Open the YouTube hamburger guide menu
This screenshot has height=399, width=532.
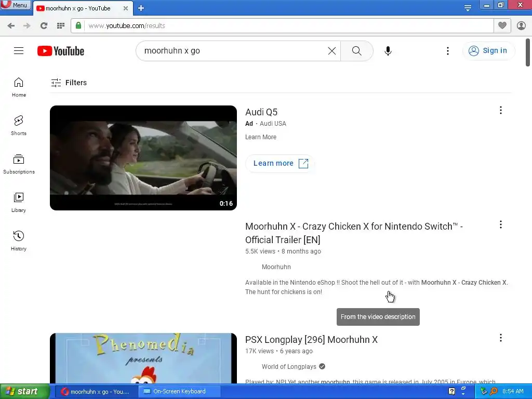(x=19, y=51)
